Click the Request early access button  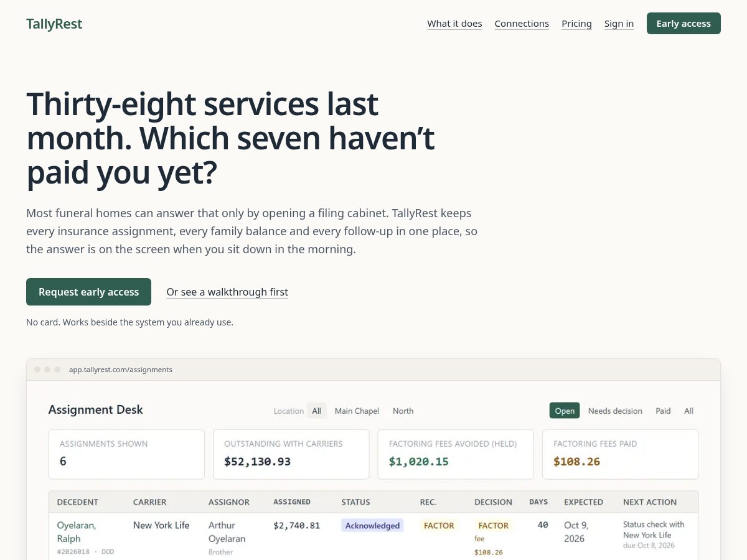(x=88, y=292)
